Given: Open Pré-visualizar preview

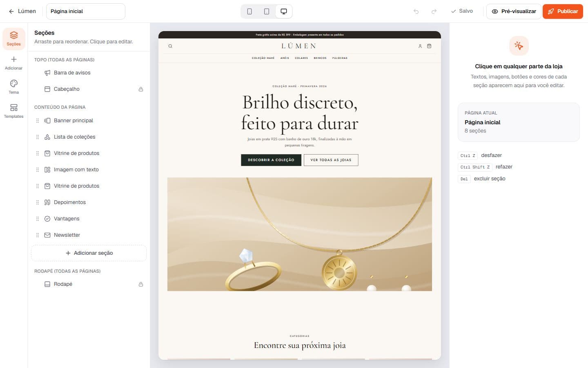Looking at the screenshot, I should [x=514, y=11].
